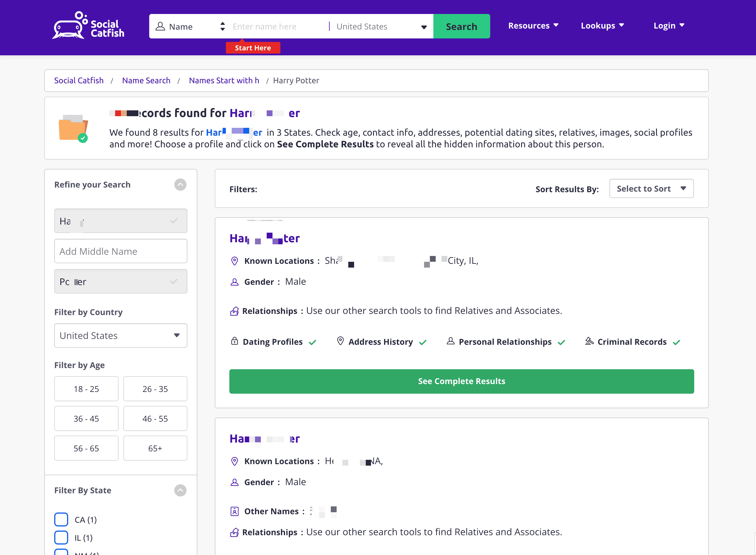The height and width of the screenshot is (555, 756).
Task: Click location pin icon in IL result
Action: click(x=235, y=261)
